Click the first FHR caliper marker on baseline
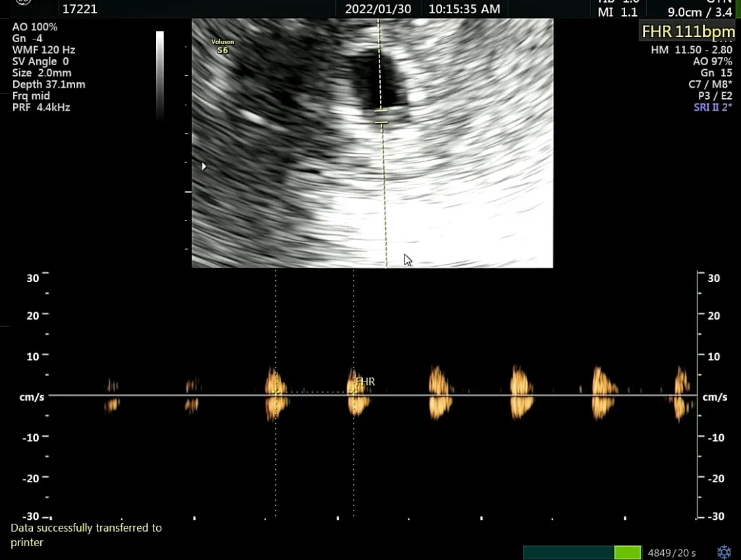The height and width of the screenshot is (560, 741). (275, 391)
